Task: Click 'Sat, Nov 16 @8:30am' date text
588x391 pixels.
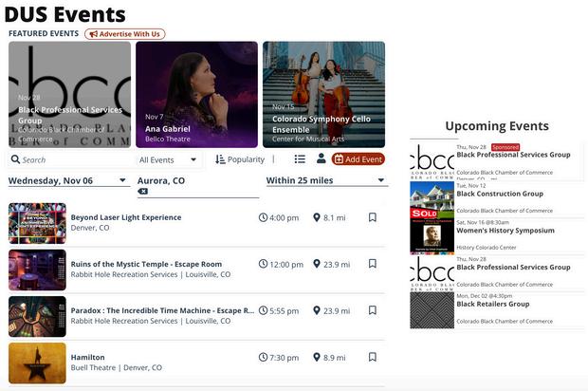Action: (x=483, y=222)
